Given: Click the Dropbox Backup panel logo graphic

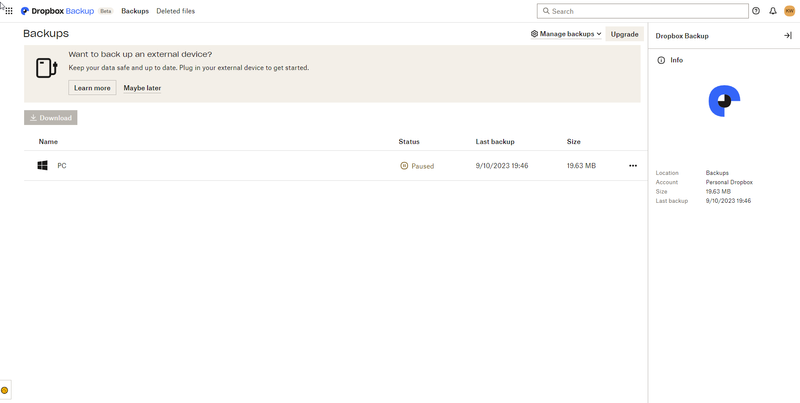Looking at the screenshot, I should point(724,101).
